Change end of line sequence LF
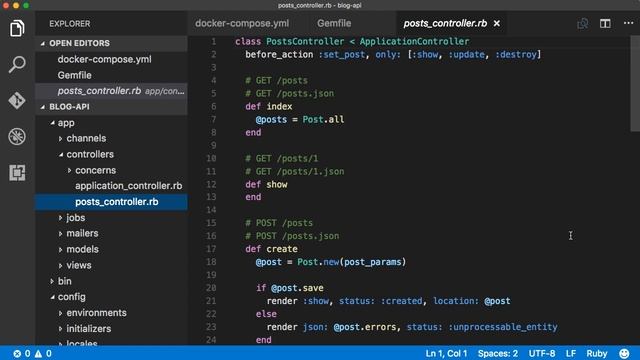The width and height of the screenshot is (640, 360). [571, 353]
